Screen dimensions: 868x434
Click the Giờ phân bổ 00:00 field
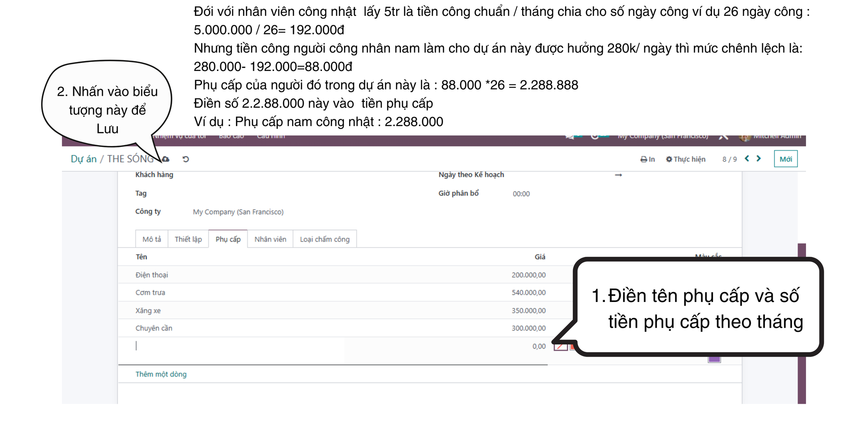(x=521, y=194)
